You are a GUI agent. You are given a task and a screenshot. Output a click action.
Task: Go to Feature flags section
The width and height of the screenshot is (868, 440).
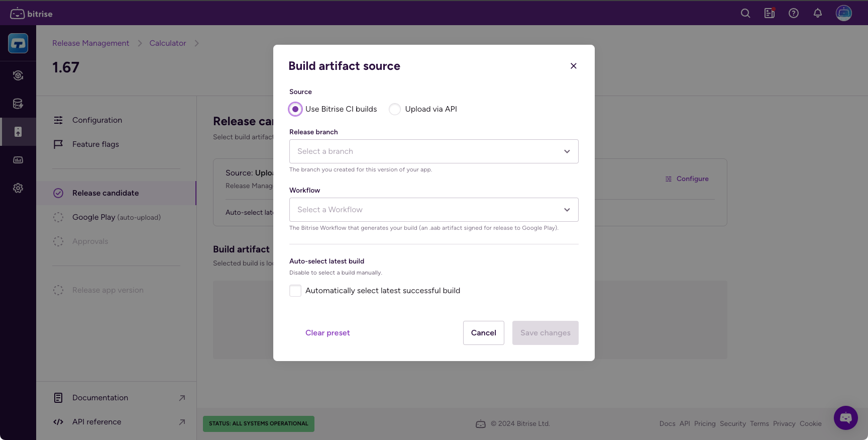tap(95, 144)
